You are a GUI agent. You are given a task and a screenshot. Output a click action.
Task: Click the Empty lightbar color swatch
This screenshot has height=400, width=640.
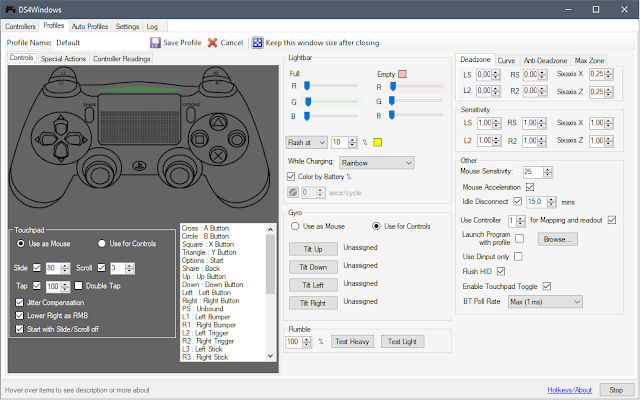[402, 74]
